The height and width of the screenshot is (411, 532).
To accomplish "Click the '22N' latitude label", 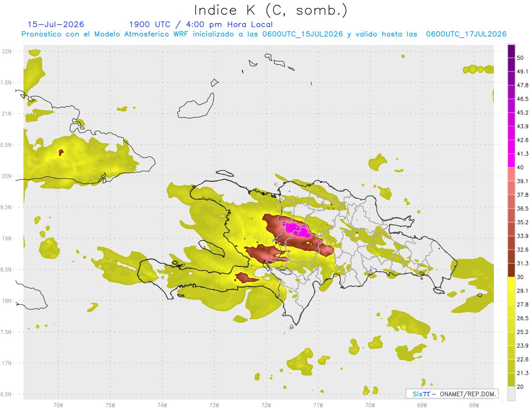I will point(7,51).
